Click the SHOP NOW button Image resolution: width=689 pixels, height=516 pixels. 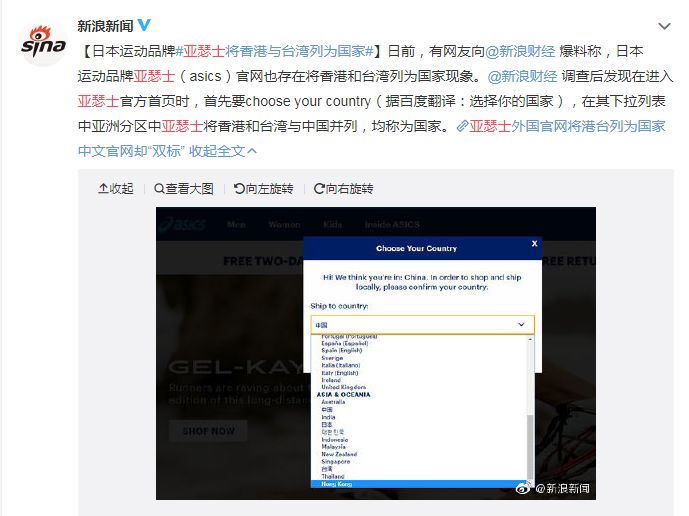click(x=208, y=431)
